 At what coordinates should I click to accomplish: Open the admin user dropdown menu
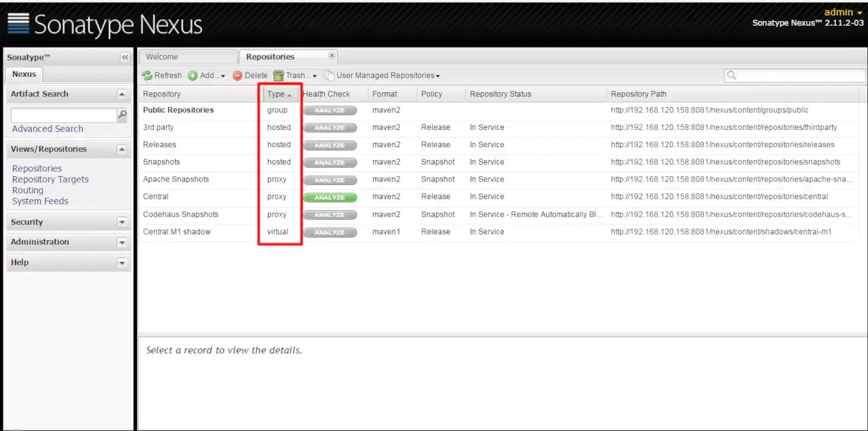point(843,12)
